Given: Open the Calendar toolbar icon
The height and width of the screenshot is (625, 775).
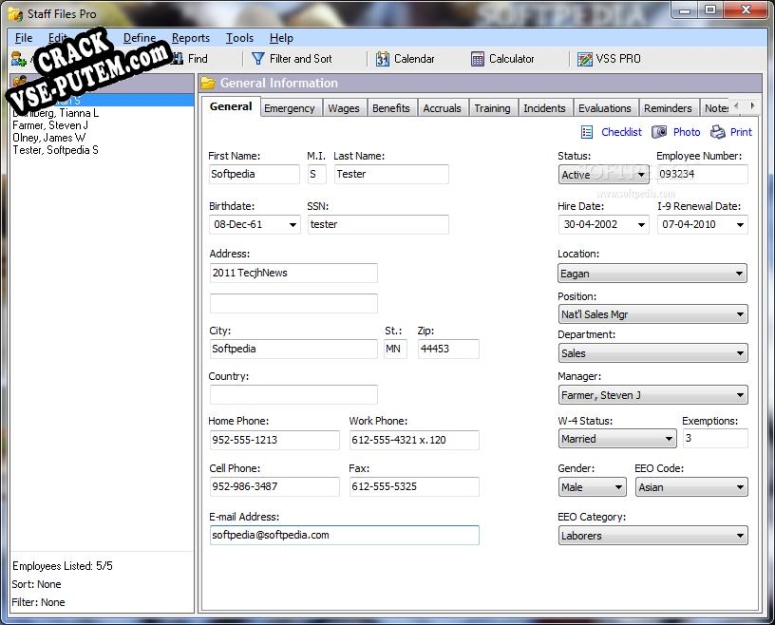Looking at the screenshot, I should (382, 59).
